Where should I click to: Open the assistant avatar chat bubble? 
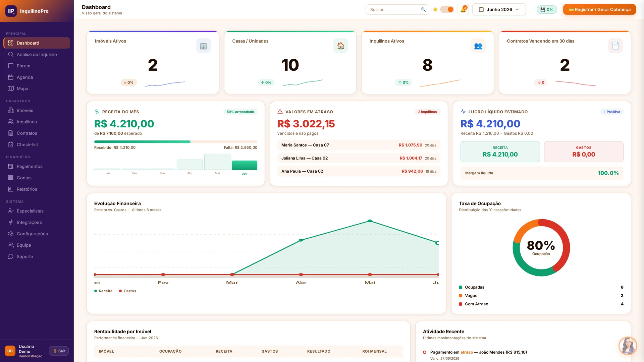tap(628, 346)
